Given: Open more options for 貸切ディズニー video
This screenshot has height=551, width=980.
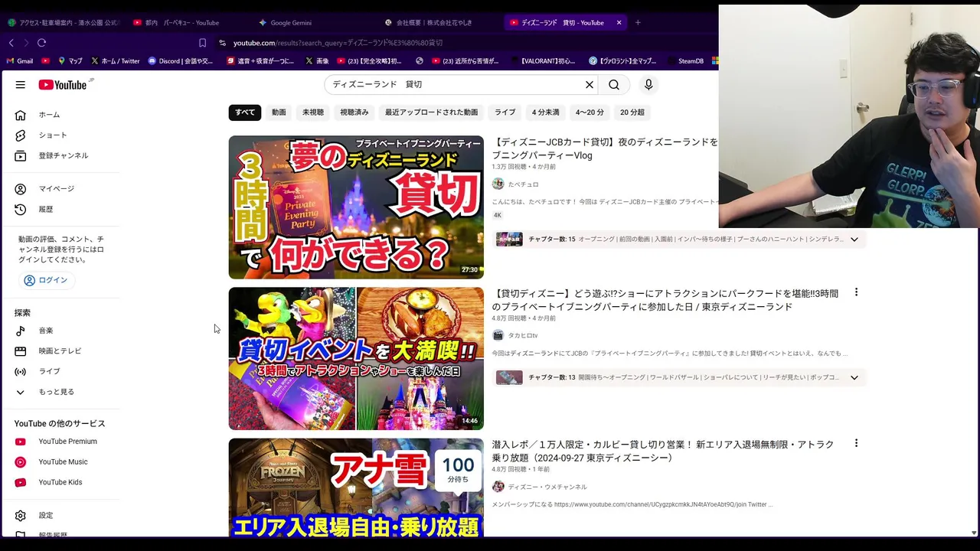Looking at the screenshot, I should [856, 292].
